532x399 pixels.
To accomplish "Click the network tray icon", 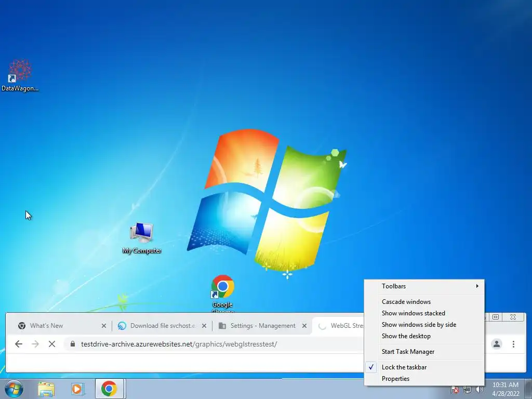I will (x=467, y=390).
